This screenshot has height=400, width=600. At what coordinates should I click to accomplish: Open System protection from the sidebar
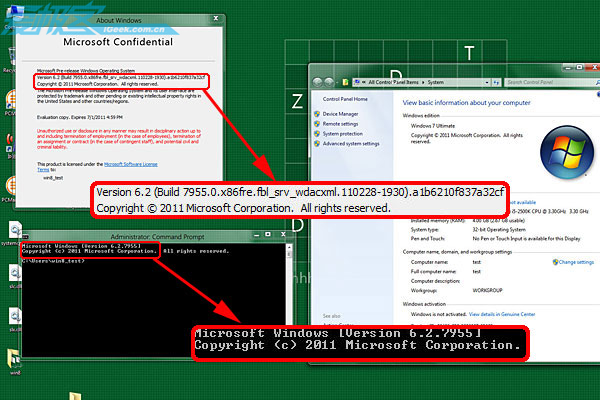tap(342, 134)
